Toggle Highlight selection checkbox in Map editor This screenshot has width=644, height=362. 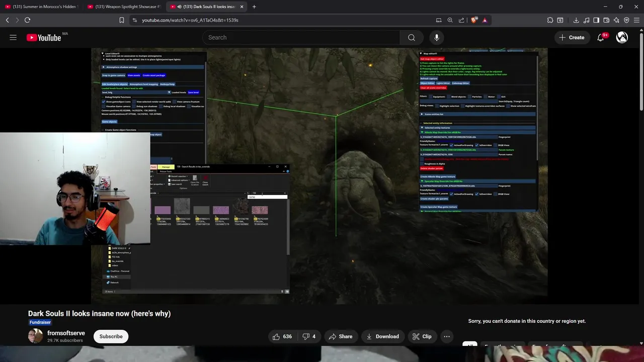click(x=437, y=106)
